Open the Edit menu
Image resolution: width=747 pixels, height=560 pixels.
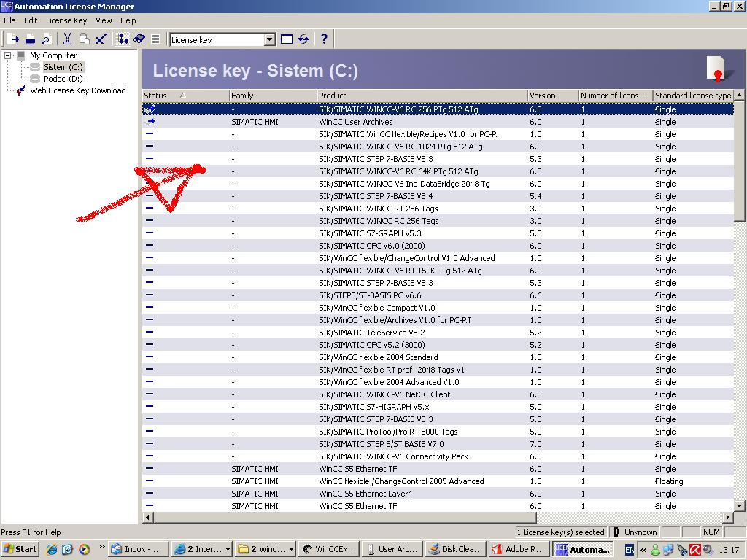coord(31,20)
